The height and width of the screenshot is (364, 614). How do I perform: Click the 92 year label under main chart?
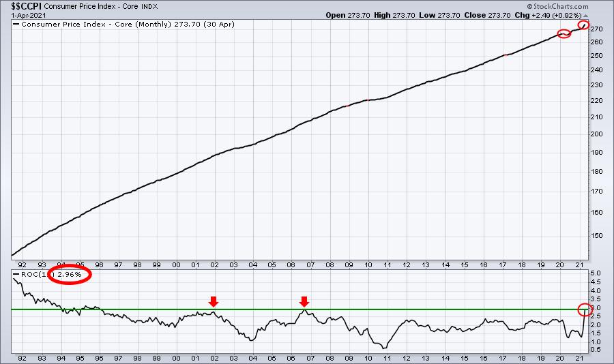click(x=22, y=264)
